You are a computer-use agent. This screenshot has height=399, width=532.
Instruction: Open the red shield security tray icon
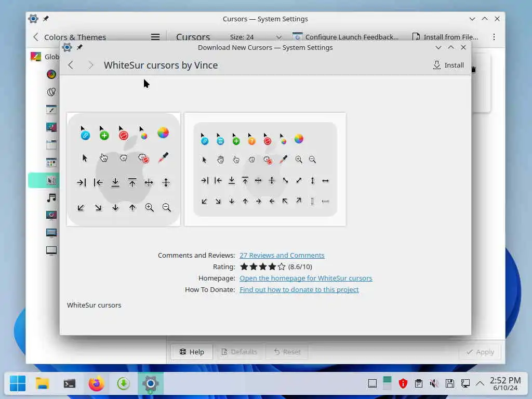click(x=403, y=384)
